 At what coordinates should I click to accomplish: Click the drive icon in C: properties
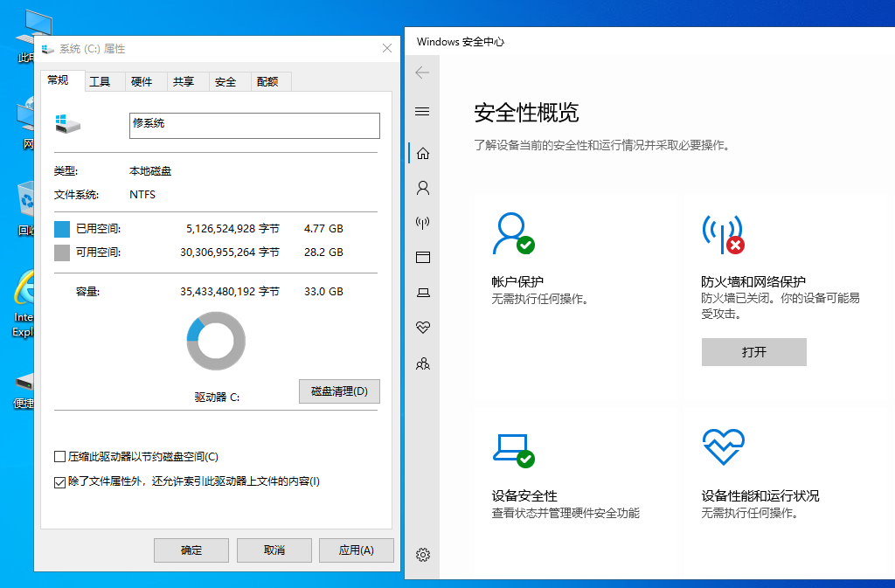pos(68,124)
